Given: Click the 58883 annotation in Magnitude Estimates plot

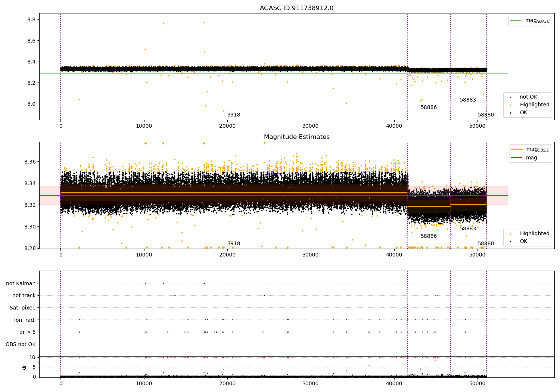Looking at the screenshot, I should point(468,229).
